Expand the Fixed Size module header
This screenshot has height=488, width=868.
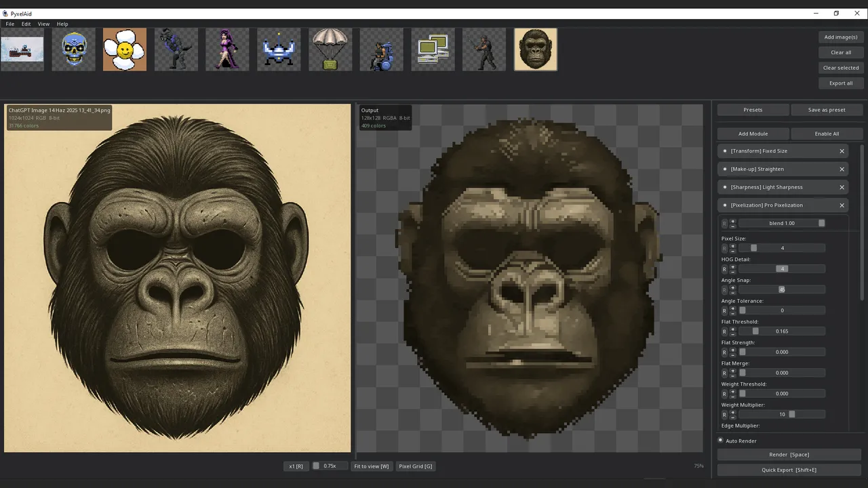click(783, 151)
